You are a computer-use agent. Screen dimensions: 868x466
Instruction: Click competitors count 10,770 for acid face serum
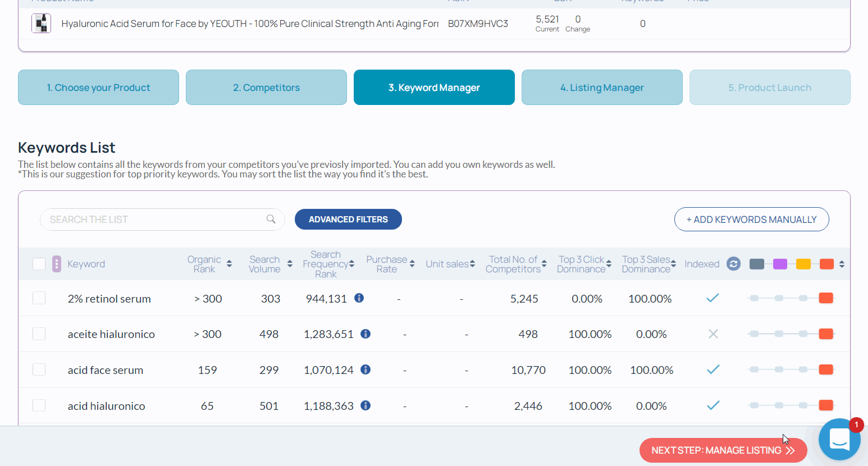click(x=528, y=370)
